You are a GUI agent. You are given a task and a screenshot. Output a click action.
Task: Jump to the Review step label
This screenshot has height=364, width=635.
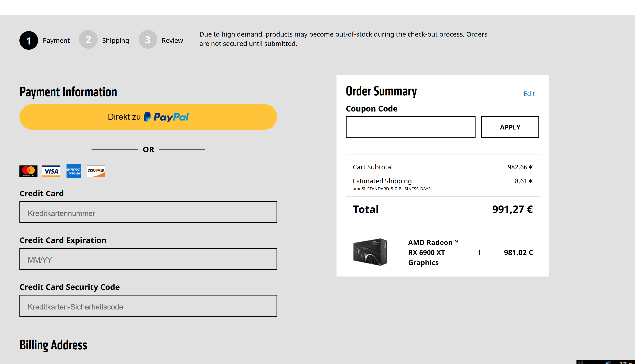(x=172, y=41)
